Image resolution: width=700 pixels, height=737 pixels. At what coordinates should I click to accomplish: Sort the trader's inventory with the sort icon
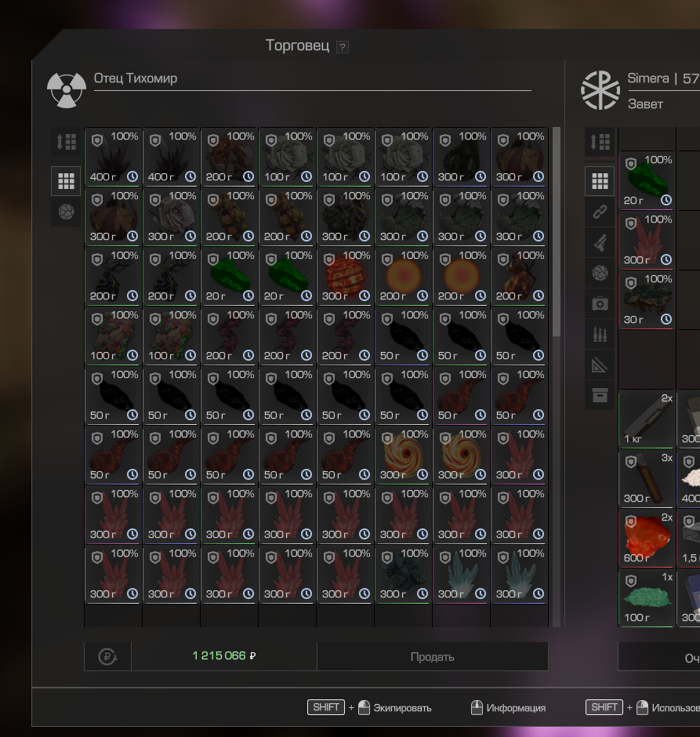[x=67, y=142]
